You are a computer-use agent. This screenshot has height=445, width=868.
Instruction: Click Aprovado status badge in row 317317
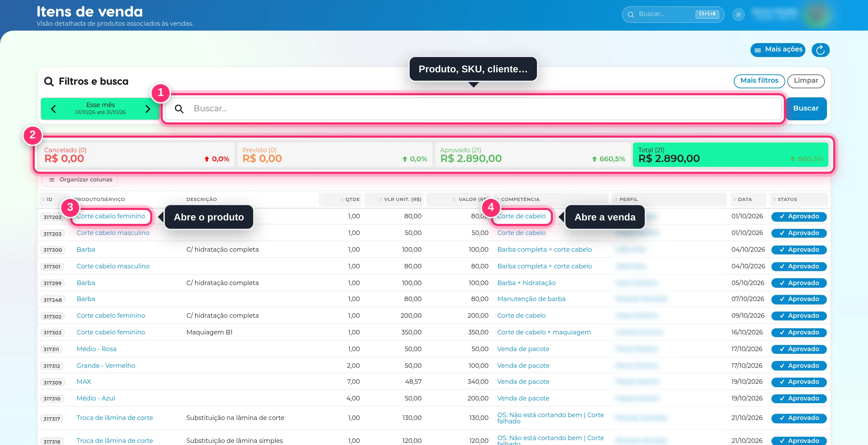click(x=799, y=418)
